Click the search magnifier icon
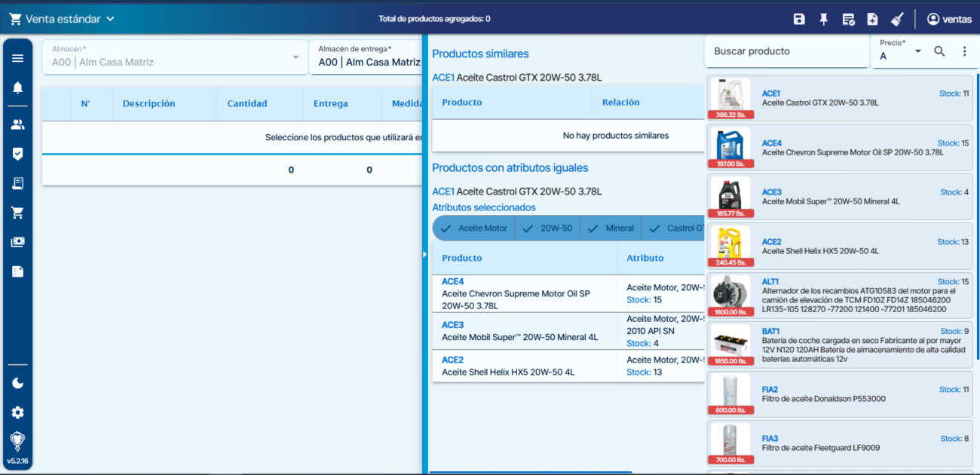The height and width of the screenshot is (475, 980). pyautogui.click(x=939, y=51)
